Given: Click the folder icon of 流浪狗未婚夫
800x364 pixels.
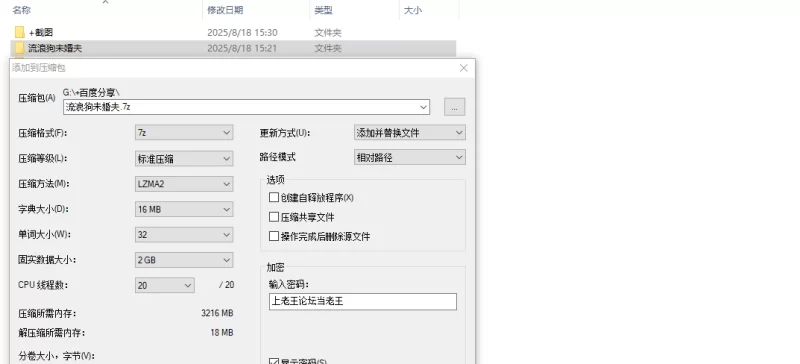Looking at the screenshot, I should 19,48.
